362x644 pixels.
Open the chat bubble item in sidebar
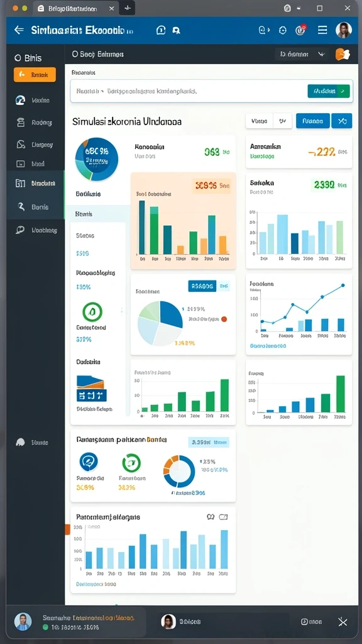tap(19, 230)
